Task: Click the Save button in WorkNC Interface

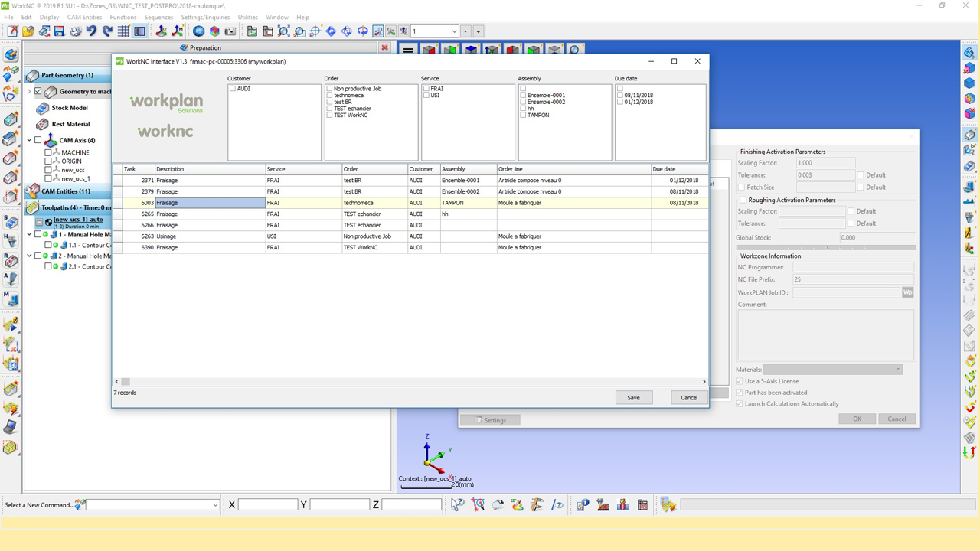Action: pos(633,397)
